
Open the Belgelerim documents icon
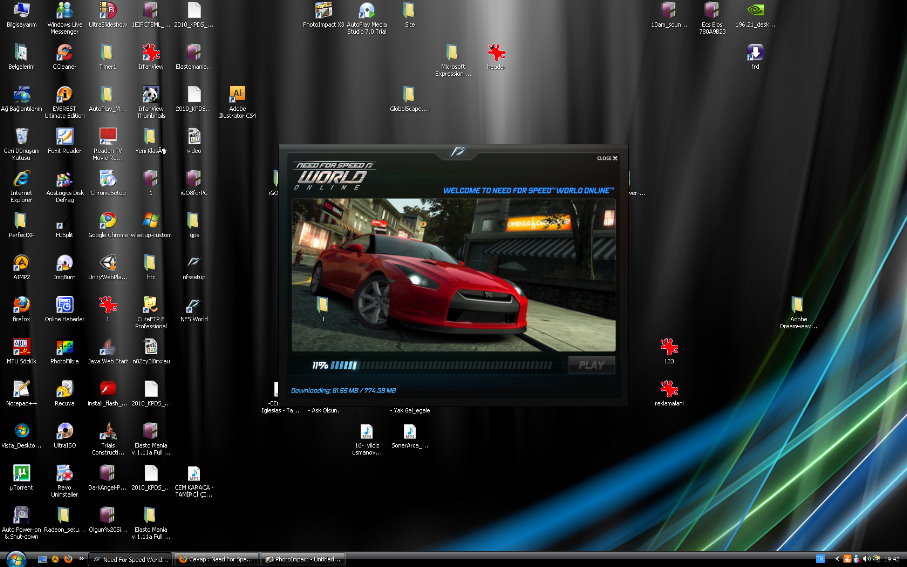21,56
